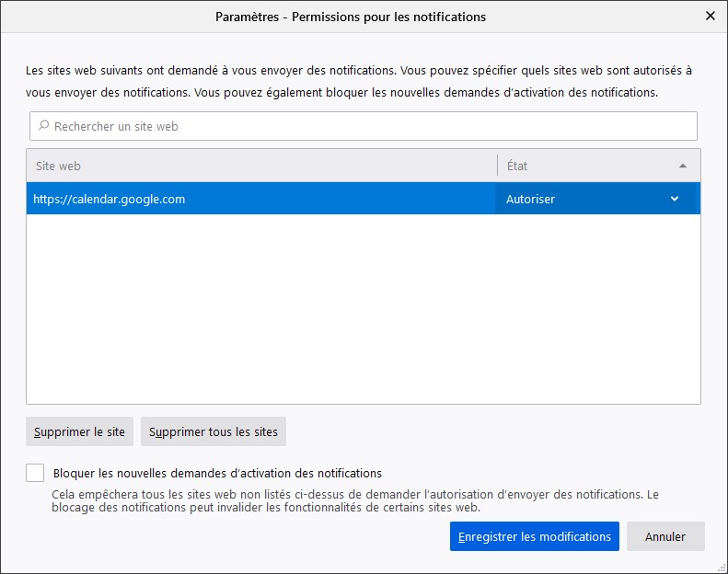Click the chevron beside Autoriser
This screenshot has width=728, height=574.
675,199
